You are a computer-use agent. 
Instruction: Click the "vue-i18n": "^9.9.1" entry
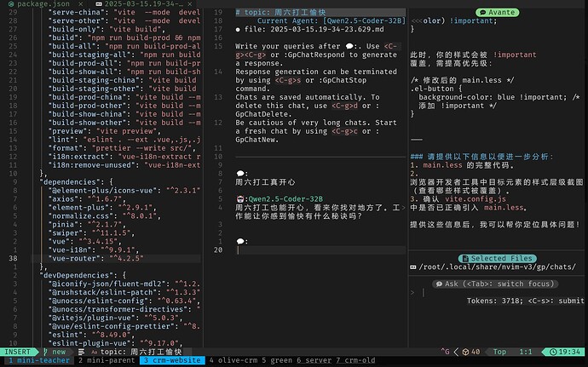pyautogui.click(x=94, y=249)
